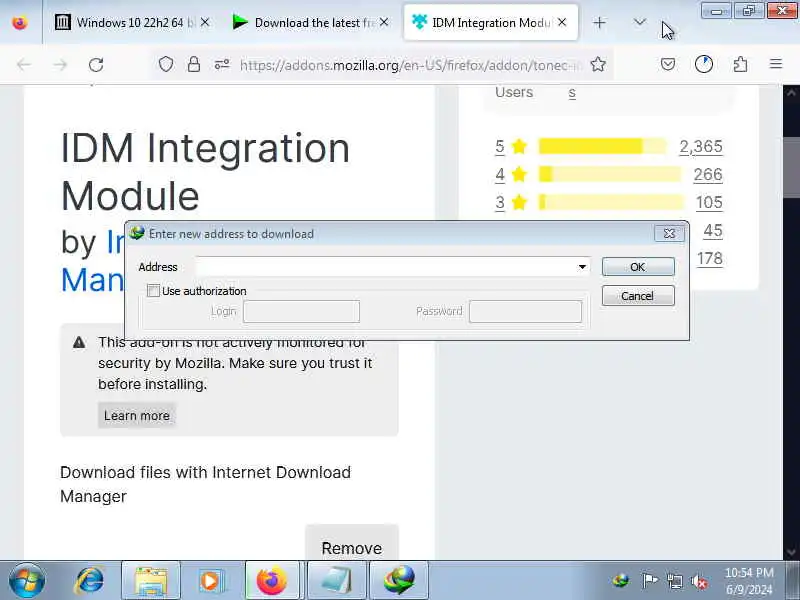The height and width of the screenshot is (600, 800).
Task: Open a new tab with plus button
Action: (599, 23)
